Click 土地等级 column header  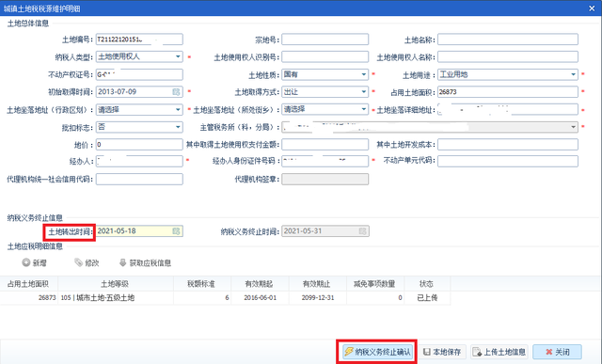(115, 284)
